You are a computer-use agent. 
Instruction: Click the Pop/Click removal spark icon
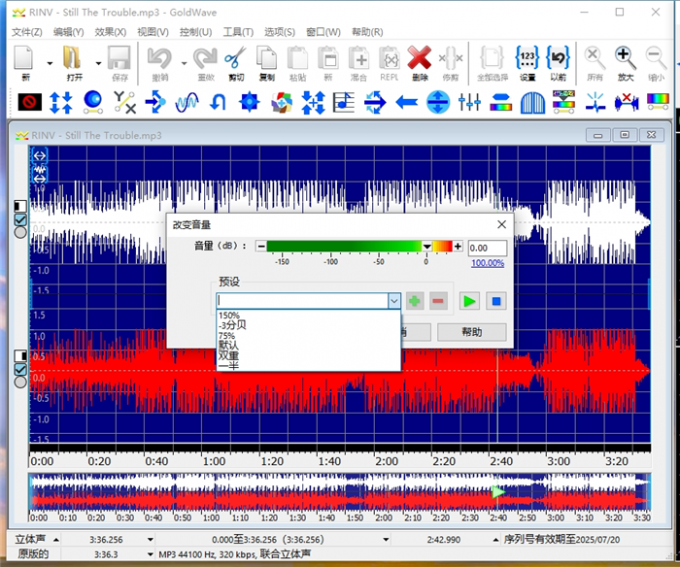click(595, 102)
